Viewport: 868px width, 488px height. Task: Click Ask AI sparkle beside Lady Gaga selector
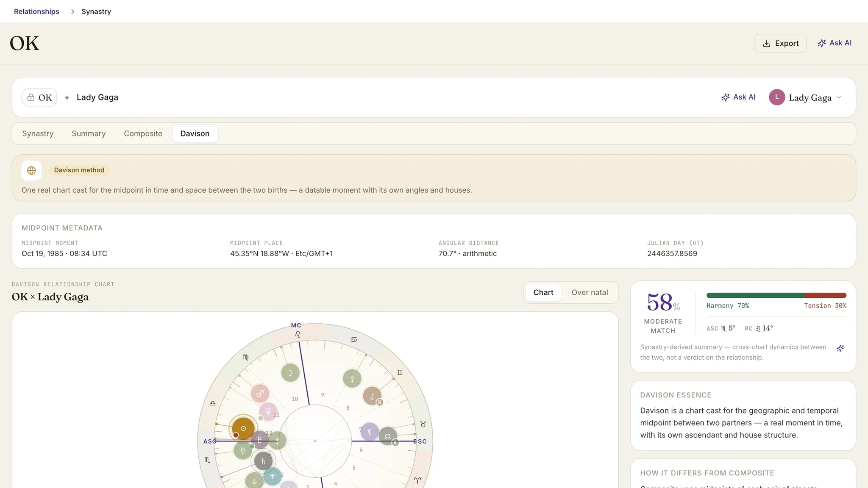726,97
